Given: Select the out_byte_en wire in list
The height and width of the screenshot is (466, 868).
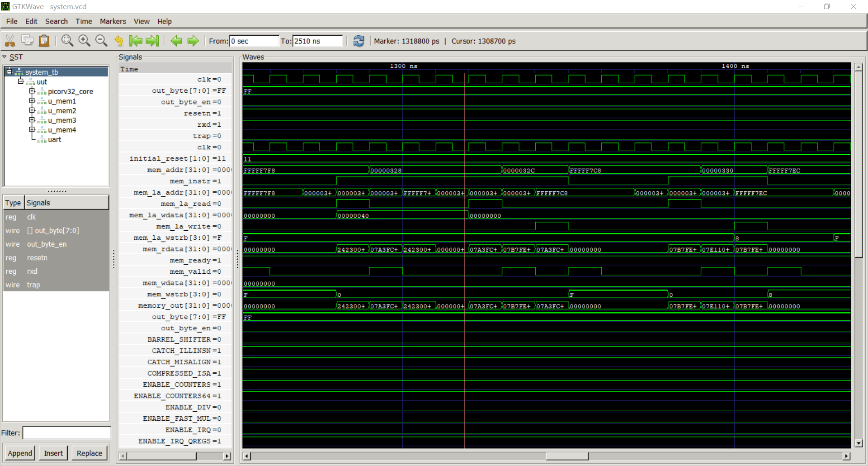Looking at the screenshot, I should 56,244.
